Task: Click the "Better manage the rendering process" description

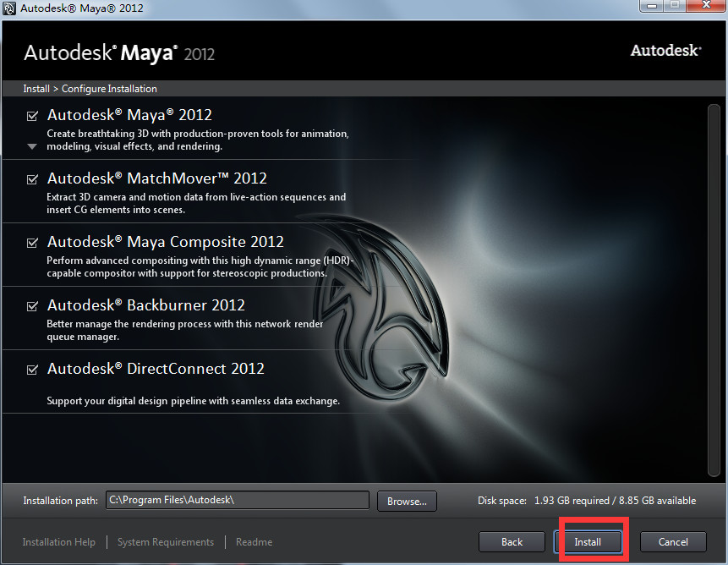Action: click(x=185, y=330)
